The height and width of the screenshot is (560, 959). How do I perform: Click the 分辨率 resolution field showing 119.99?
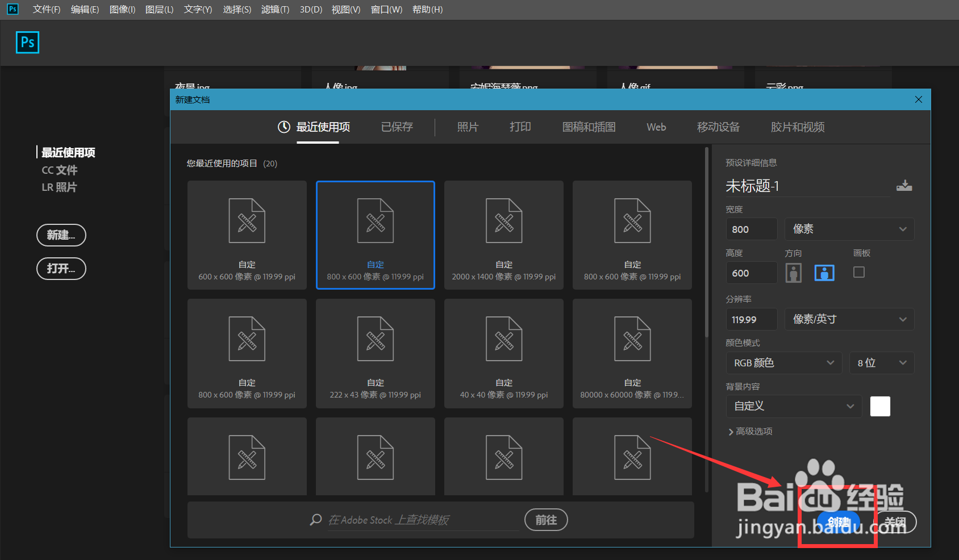752,319
